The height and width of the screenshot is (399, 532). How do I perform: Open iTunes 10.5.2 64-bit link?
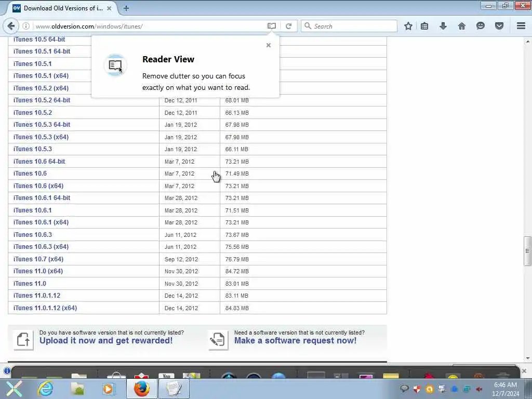click(x=42, y=100)
